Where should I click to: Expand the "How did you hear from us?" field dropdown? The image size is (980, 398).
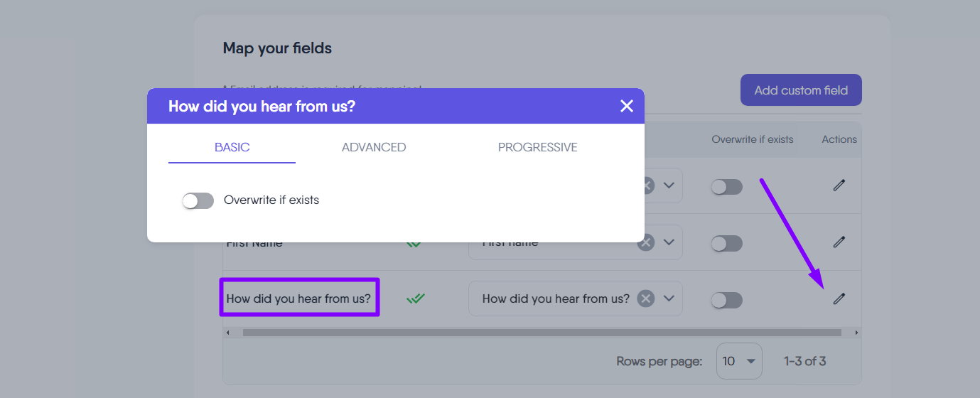coord(669,299)
